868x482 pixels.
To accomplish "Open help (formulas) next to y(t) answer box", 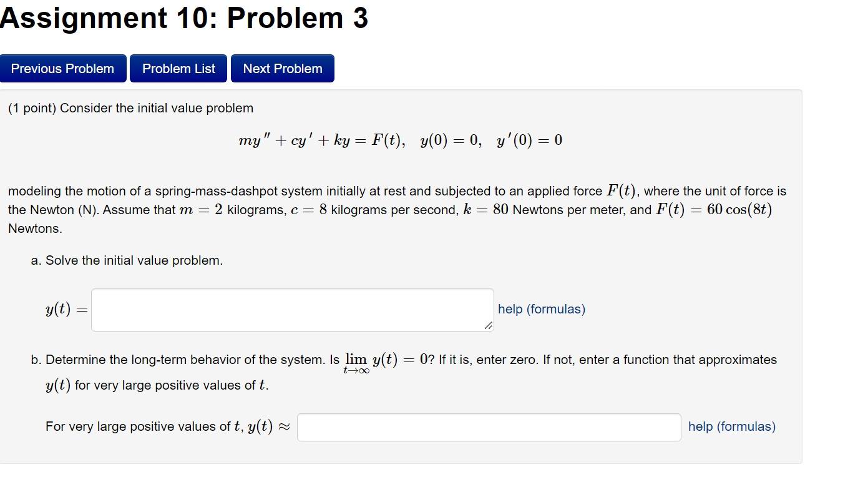I will (x=540, y=308).
